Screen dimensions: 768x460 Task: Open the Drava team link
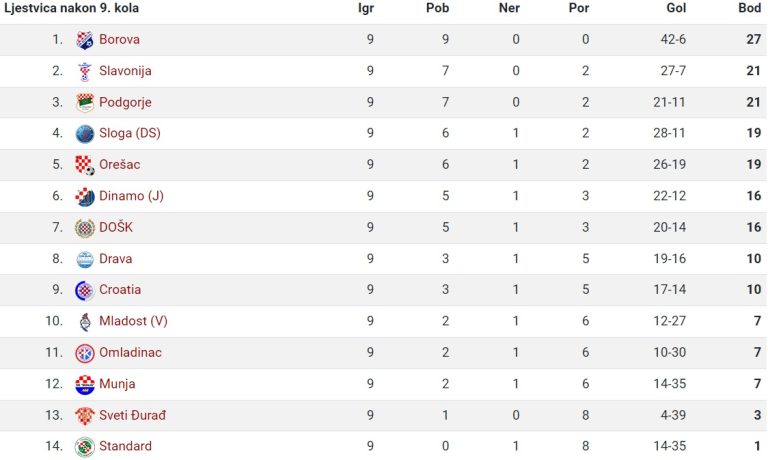pos(116,259)
